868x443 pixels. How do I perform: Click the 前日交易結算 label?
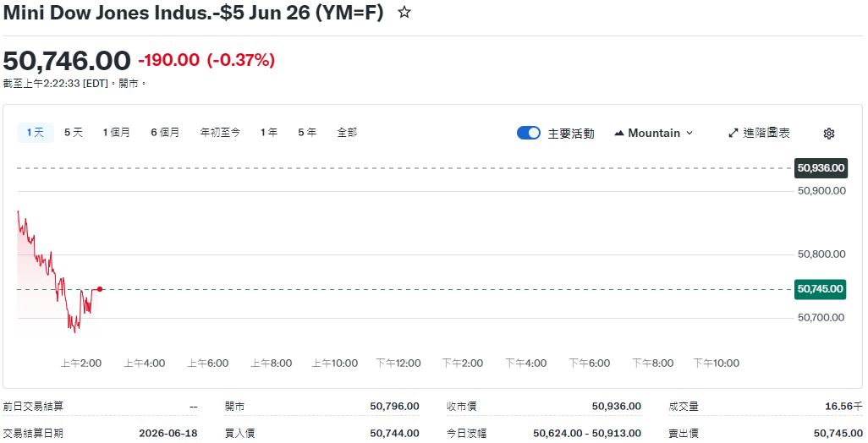[33, 407]
